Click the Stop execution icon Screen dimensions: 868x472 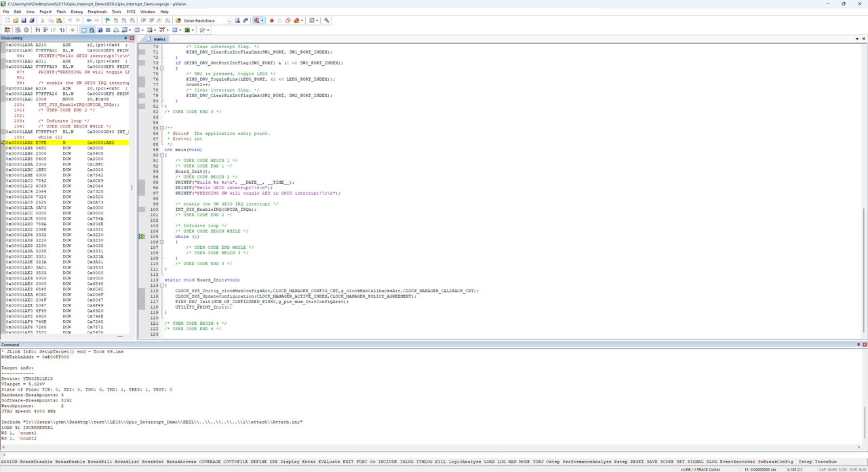coord(26,30)
